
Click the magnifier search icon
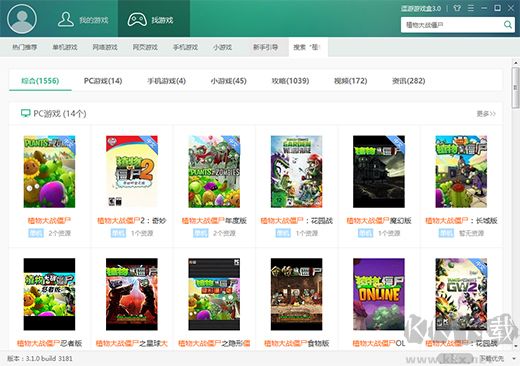[508, 25]
